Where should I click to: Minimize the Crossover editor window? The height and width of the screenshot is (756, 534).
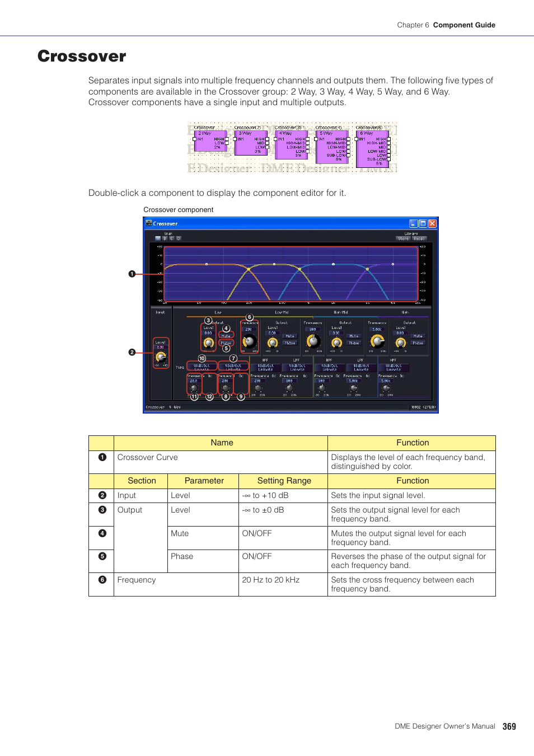(x=413, y=223)
